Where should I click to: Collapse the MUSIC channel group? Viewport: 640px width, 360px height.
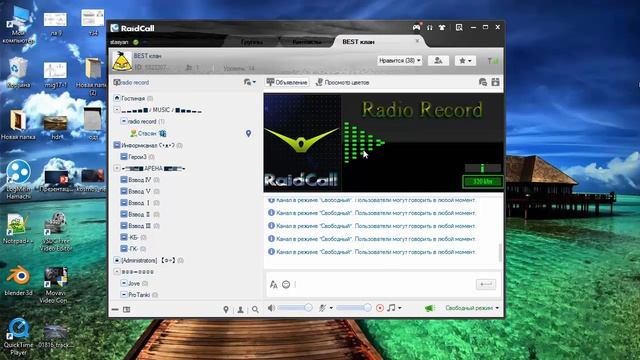116,110
